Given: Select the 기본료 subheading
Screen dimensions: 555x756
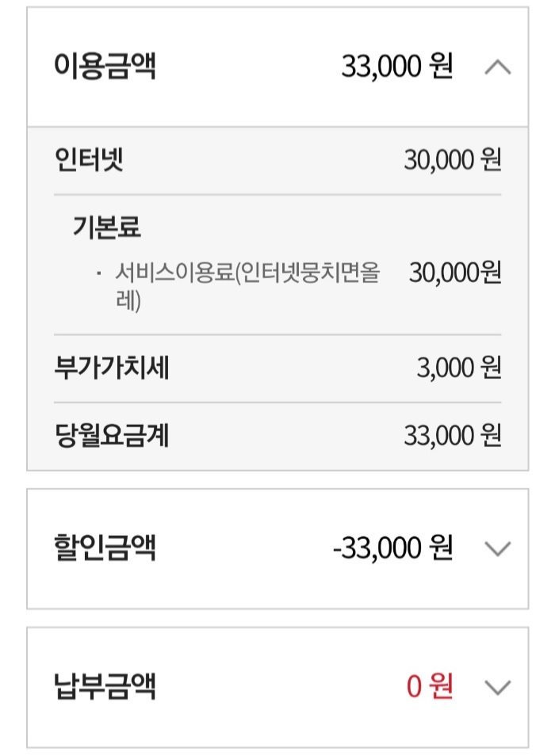Looking at the screenshot, I should pos(106,228).
